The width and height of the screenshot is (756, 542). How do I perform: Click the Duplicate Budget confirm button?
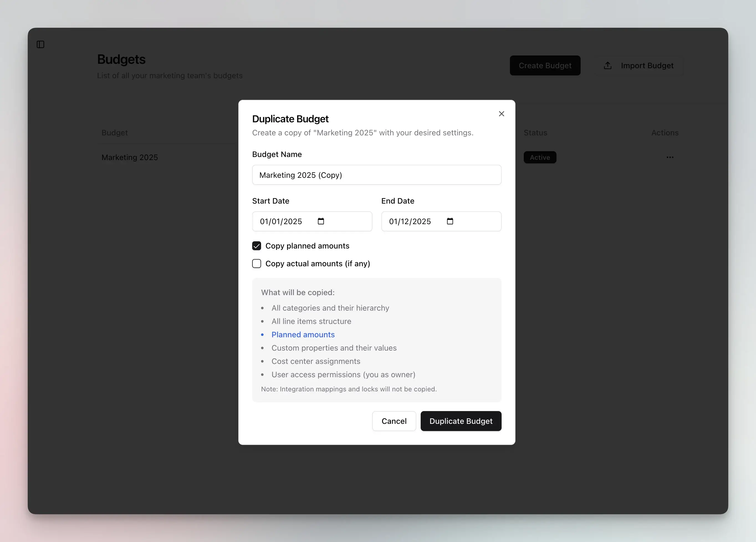(461, 421)
